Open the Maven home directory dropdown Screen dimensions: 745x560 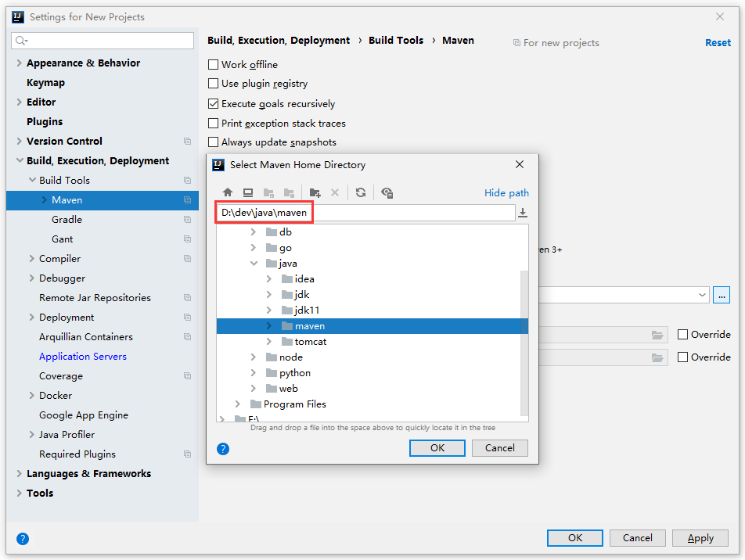[702, 295]
